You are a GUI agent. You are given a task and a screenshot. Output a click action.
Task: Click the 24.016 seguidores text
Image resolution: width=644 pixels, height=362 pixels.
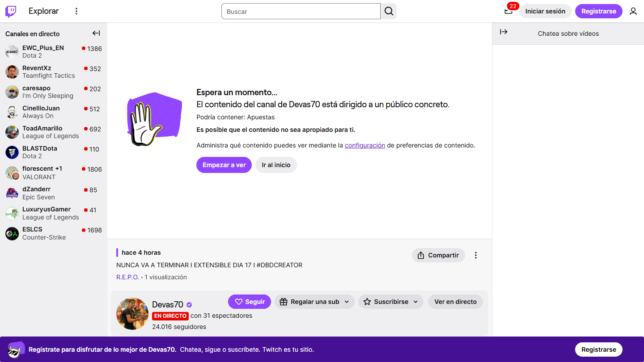(x=179, y=327)
